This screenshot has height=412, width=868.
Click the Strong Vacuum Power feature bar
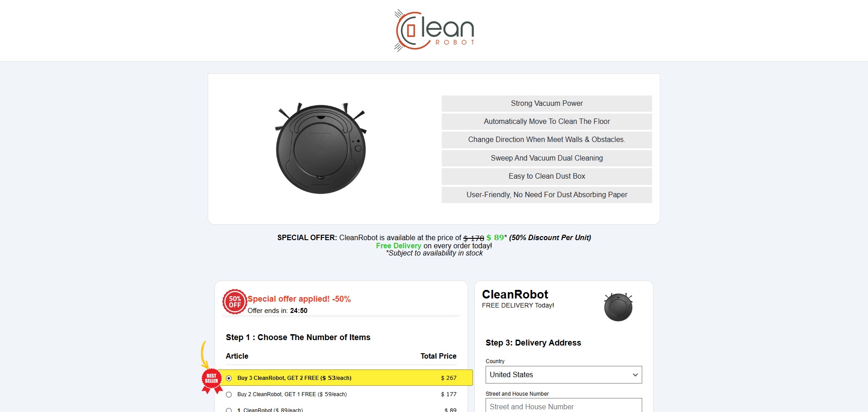(x=546, y=104)
